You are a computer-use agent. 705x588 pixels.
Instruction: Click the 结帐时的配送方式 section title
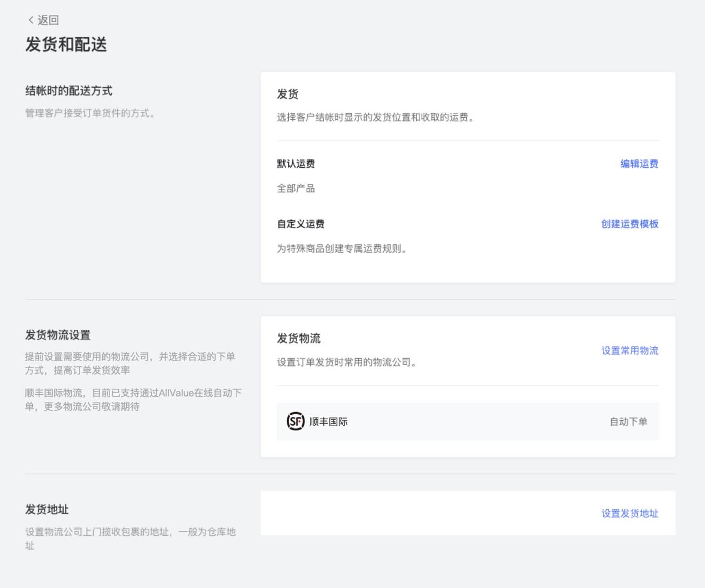pos(68,91)
